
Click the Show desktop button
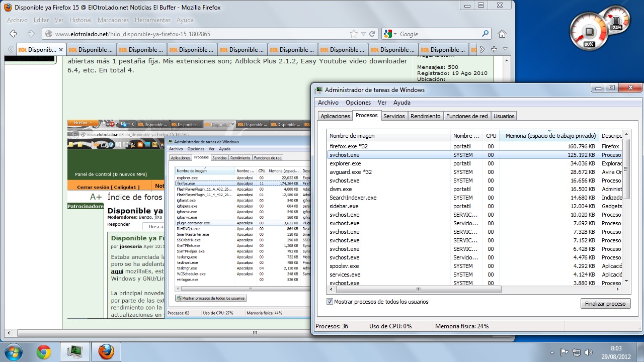pos(640,352)
